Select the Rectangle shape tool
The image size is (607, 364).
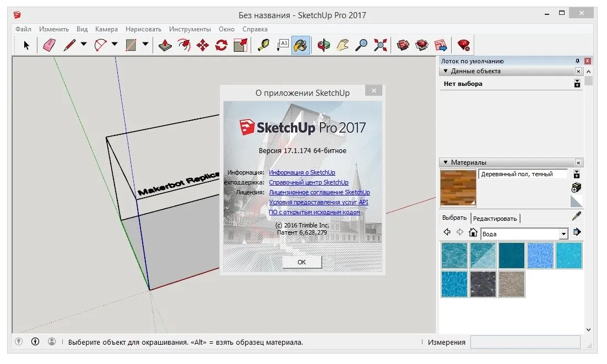coord(131,45)
